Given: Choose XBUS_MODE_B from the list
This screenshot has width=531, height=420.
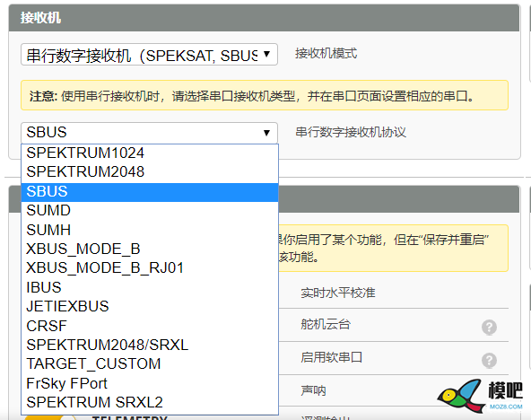Looking at the screenshot, I should click(150, 249).
